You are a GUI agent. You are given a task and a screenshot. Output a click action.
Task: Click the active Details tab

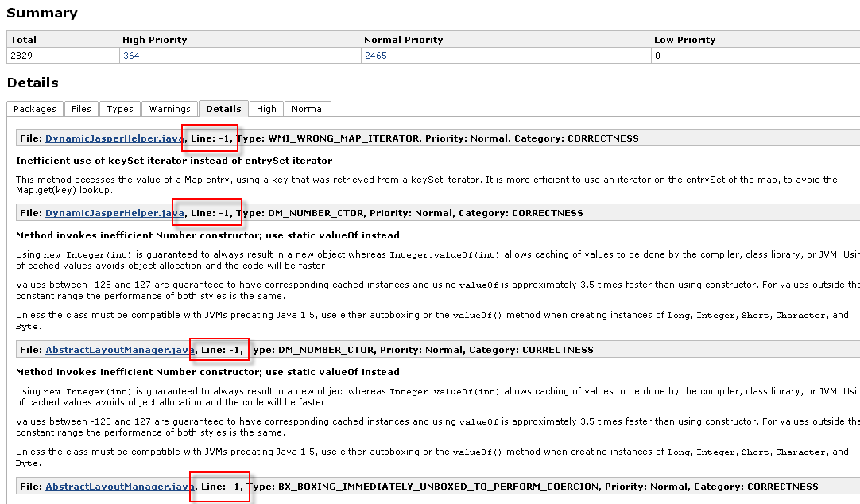tap(223, 109)
